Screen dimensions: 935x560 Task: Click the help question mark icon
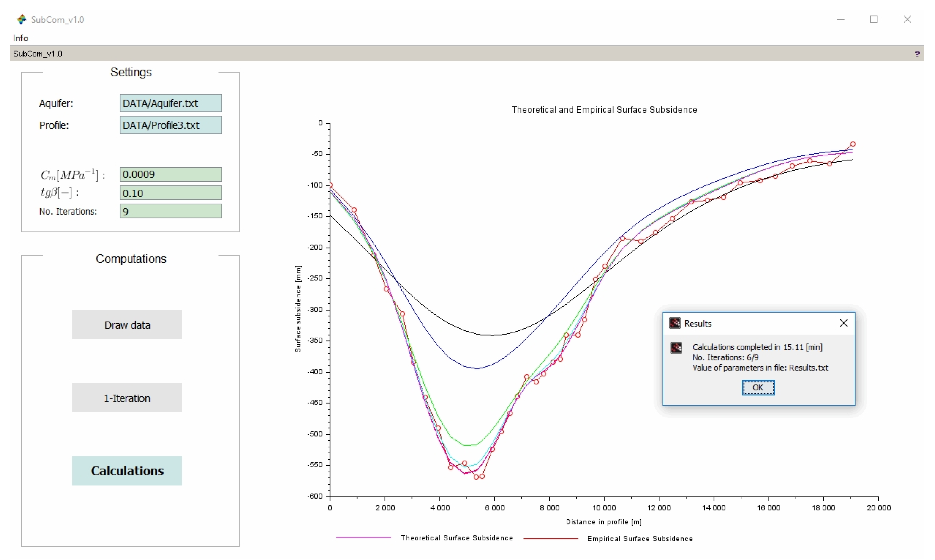pos(917,54)
